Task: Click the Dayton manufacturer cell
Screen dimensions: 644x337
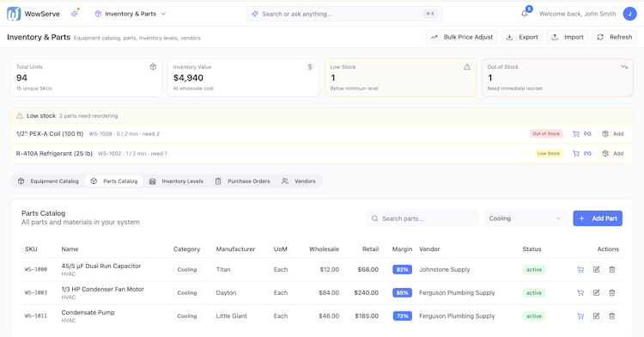Action: (226, 292)
